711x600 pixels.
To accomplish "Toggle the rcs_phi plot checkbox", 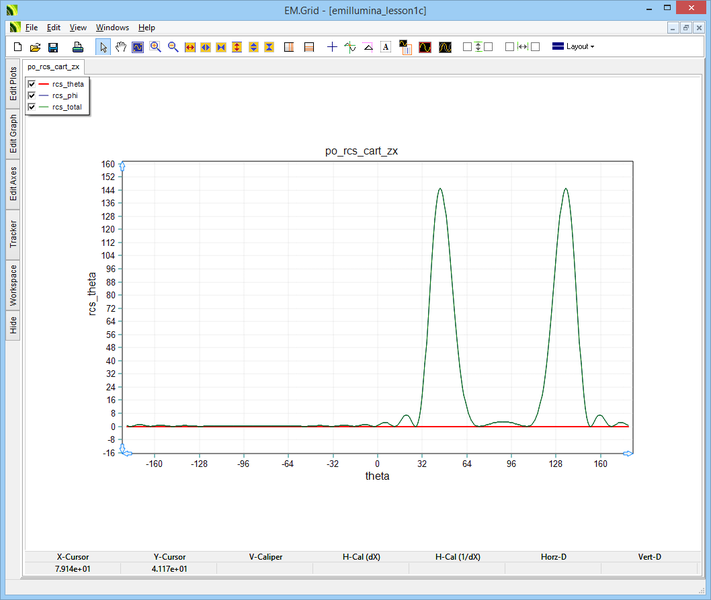I will point(33,95).
